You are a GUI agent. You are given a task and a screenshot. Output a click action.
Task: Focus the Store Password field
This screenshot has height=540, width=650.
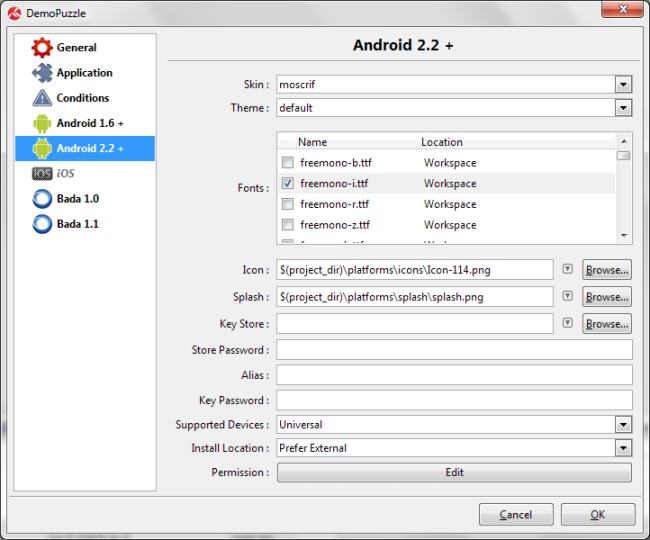[x=454, y=350]
